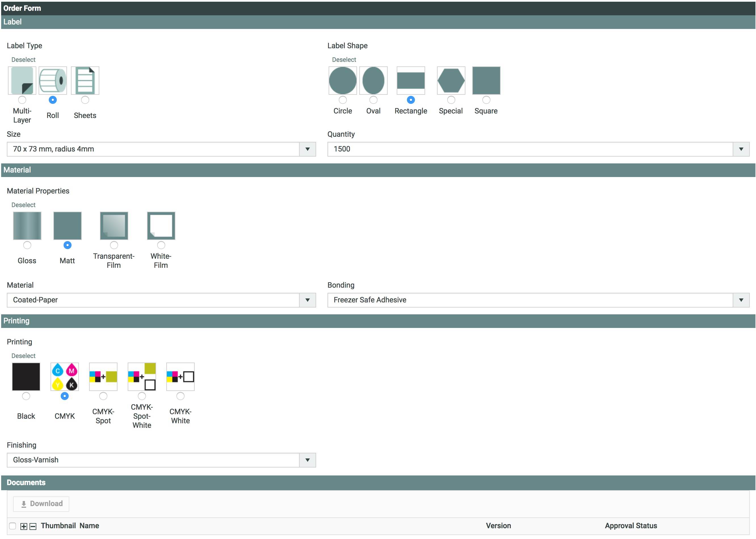756x539 pixels.
Task: Select the Special hexagon shape icon
Action: click(x=451, y=81)
